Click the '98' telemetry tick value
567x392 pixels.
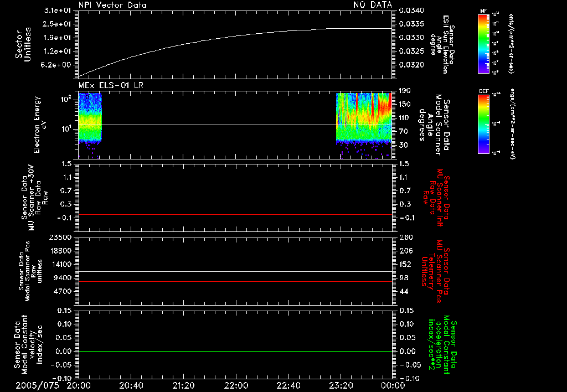pos(404,278)
